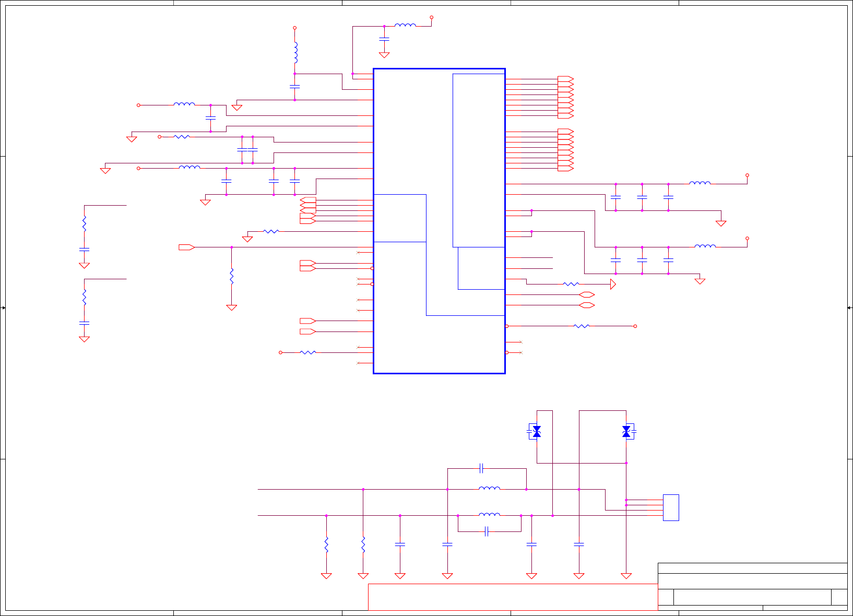The width and height of the screenshot is (853, 616).
Task: Select the horizontal inductor above the IC's top edge
Action: click(x=405, y=25)
